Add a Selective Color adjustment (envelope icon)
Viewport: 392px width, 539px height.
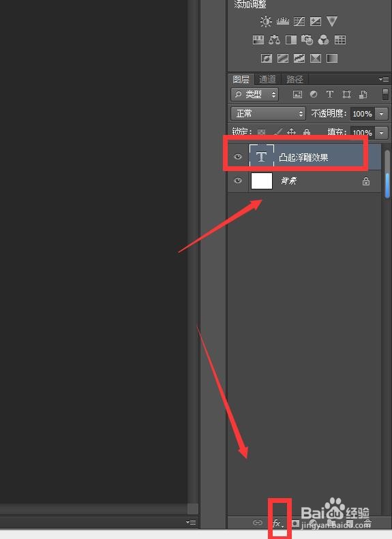[x=316, y=58]
